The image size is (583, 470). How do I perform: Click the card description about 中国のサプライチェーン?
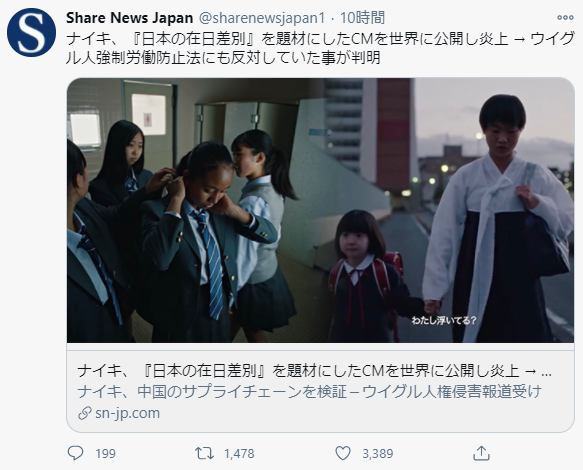point(310,392)
